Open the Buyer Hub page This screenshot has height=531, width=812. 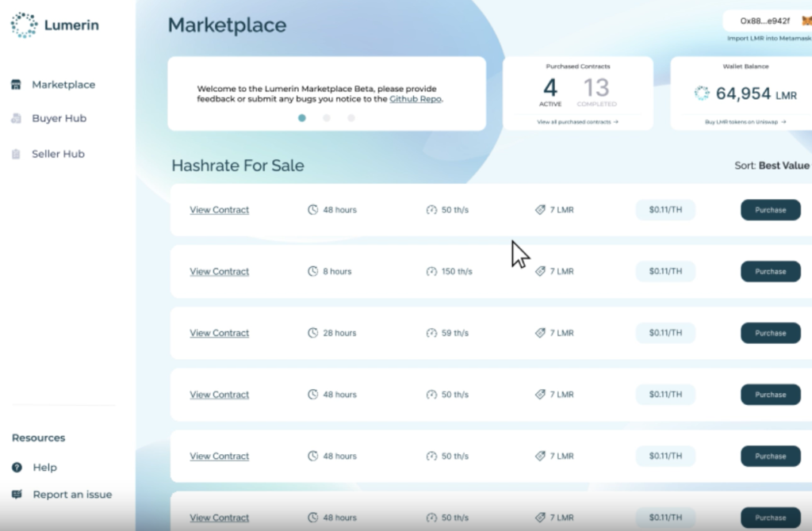59,119
